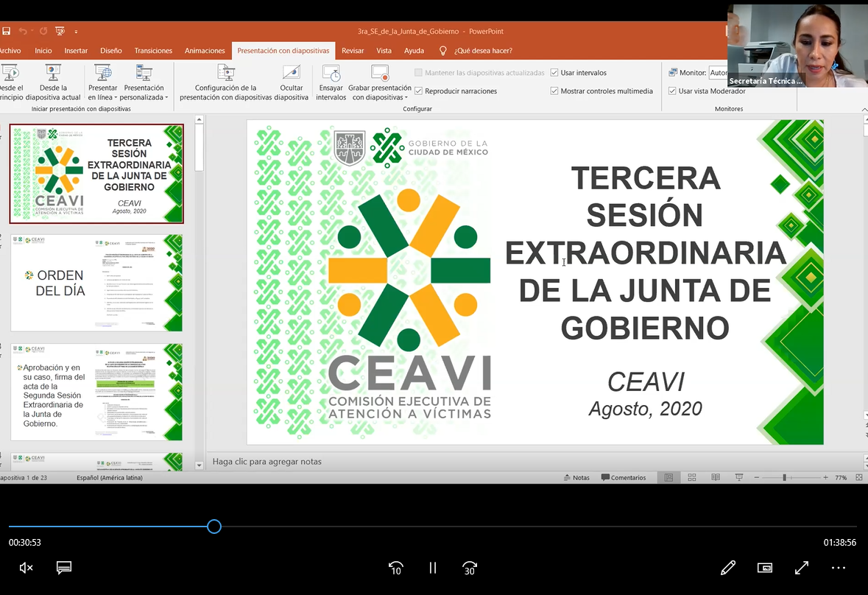
Task: Open more options ellipsis in player
Action: tap(839, 568)
